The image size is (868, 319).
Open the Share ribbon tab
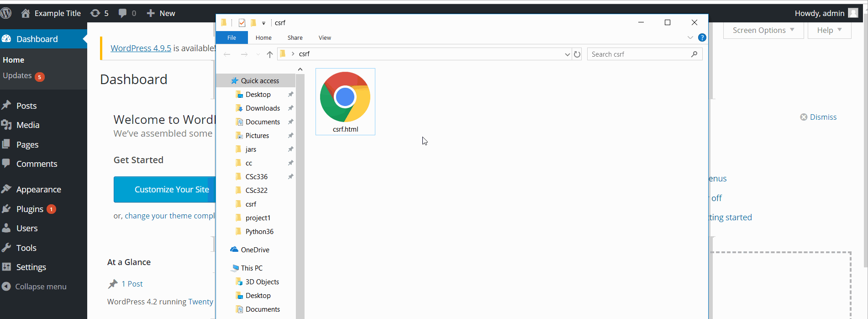pyautogui.click(x=295, y=37)
